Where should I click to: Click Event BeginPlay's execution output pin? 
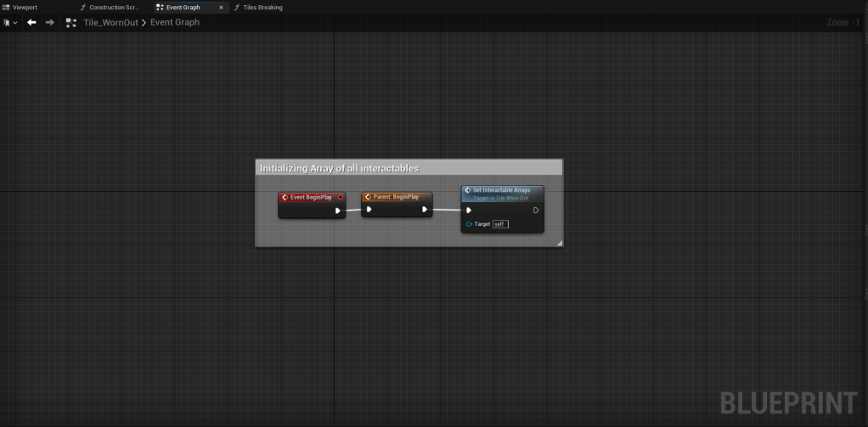click(338, 211)
